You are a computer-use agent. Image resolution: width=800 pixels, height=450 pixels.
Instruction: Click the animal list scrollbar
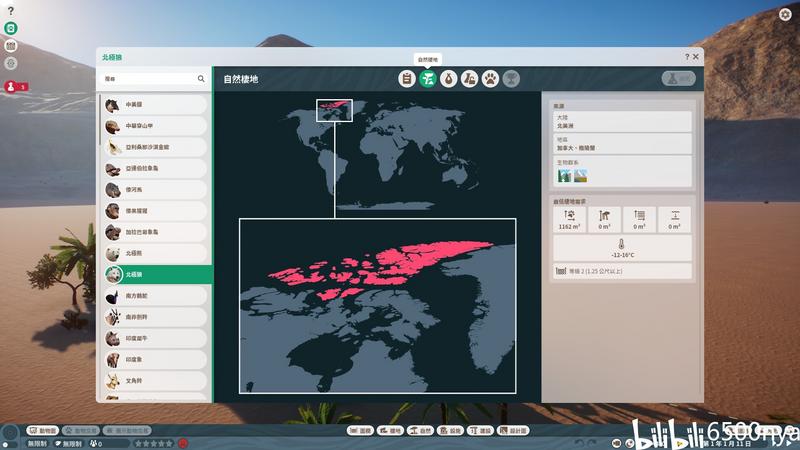pos(99,122)
